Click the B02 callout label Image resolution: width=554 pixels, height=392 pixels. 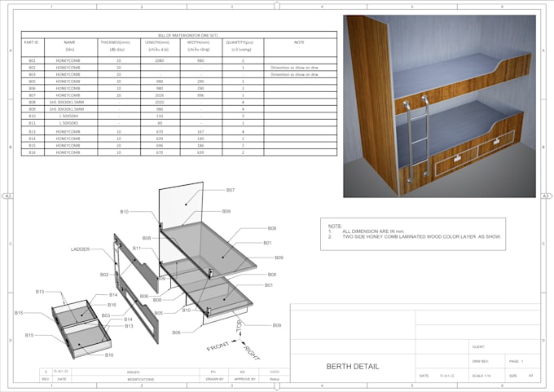(x=104, y=275)
